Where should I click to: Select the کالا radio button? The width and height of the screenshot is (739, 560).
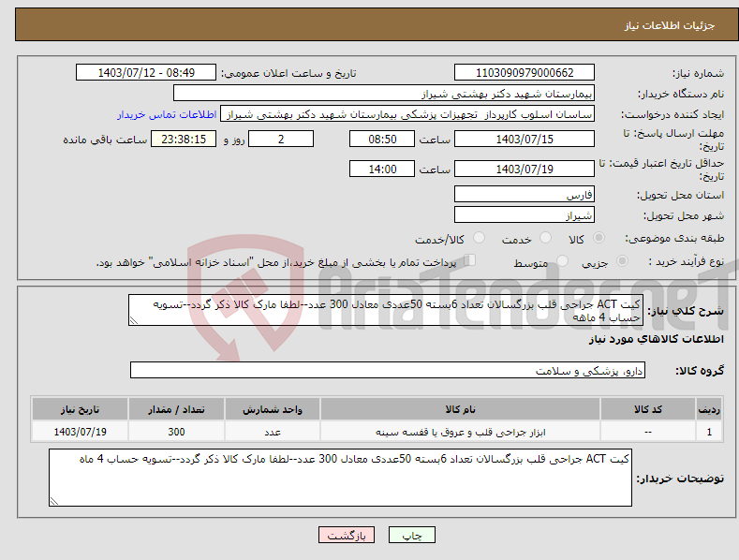(x=599, y=238)
